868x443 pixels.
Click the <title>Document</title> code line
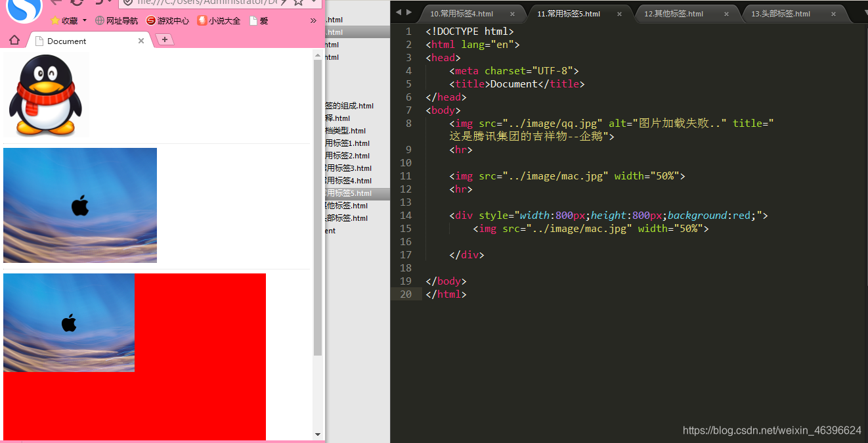click(x=517, y=83)
